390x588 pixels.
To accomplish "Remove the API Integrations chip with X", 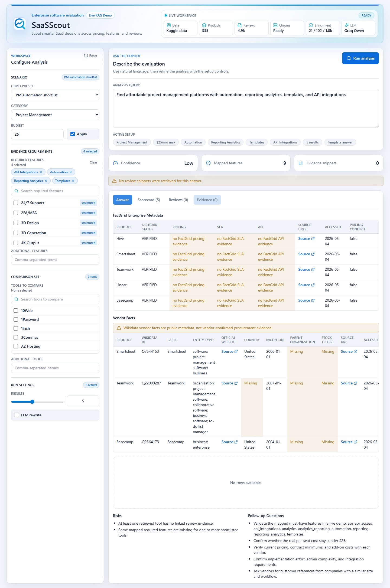I will [41, 172].
